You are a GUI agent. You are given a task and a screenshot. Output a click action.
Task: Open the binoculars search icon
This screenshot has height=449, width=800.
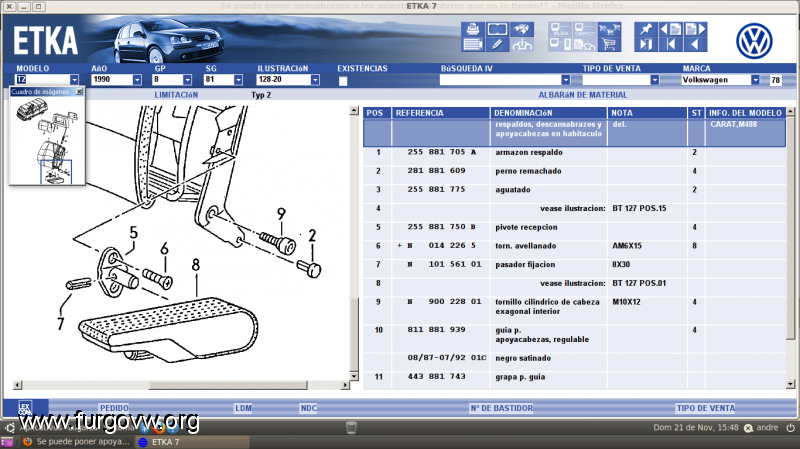[521, 29]
